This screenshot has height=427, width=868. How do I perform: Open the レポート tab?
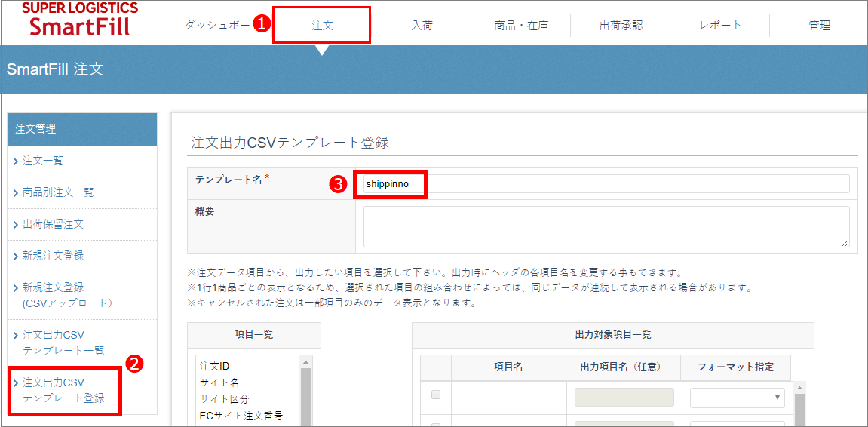pos(720,25)
